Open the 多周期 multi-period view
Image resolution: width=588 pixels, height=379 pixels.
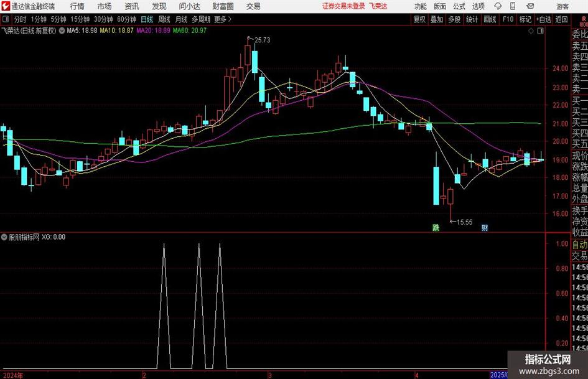(201, 19)
